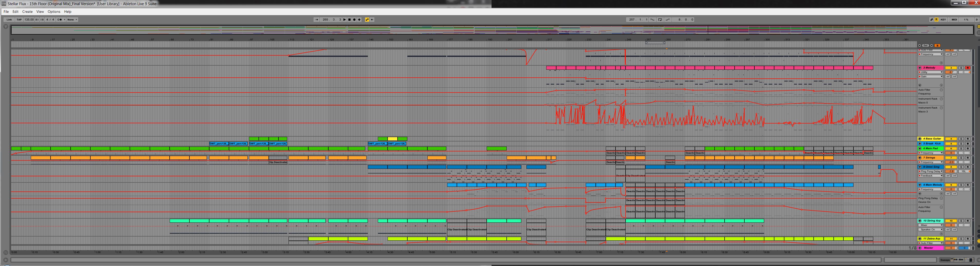980x266 pixels.
Task: Arm the 5 Break Kick track
Action: 968,144
